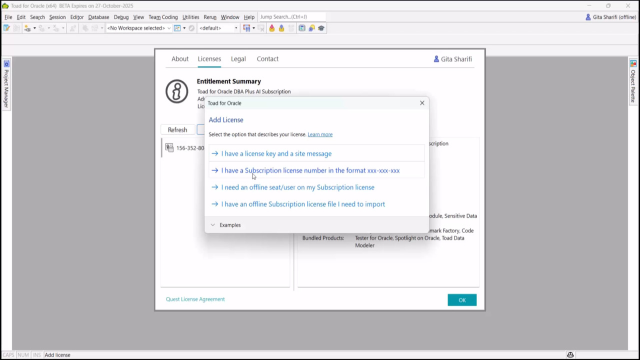This screenshot has height=360, width=640.
Task: Click the info icon beside Entitlement Summary
Action: [x=177, y=91]
